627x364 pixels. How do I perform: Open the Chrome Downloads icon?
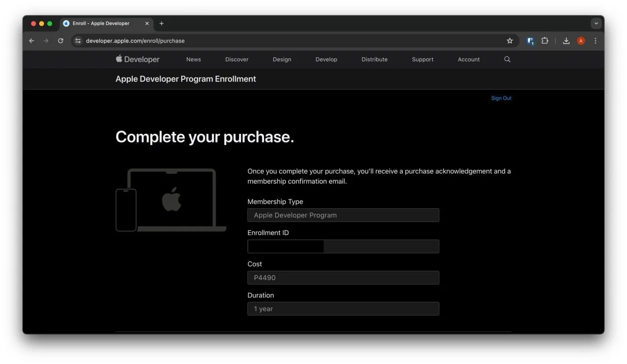(x=566, y=41)
